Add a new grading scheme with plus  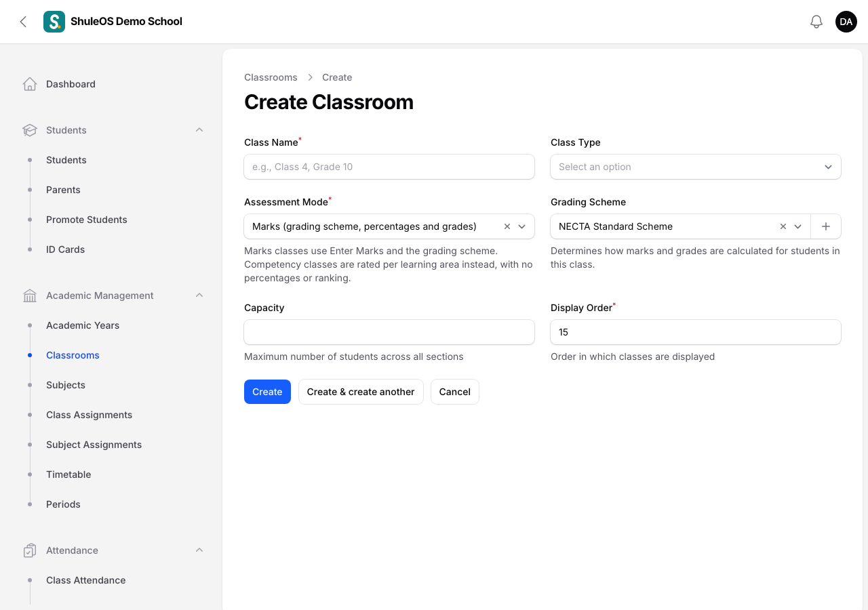click(x=826, y=226)
